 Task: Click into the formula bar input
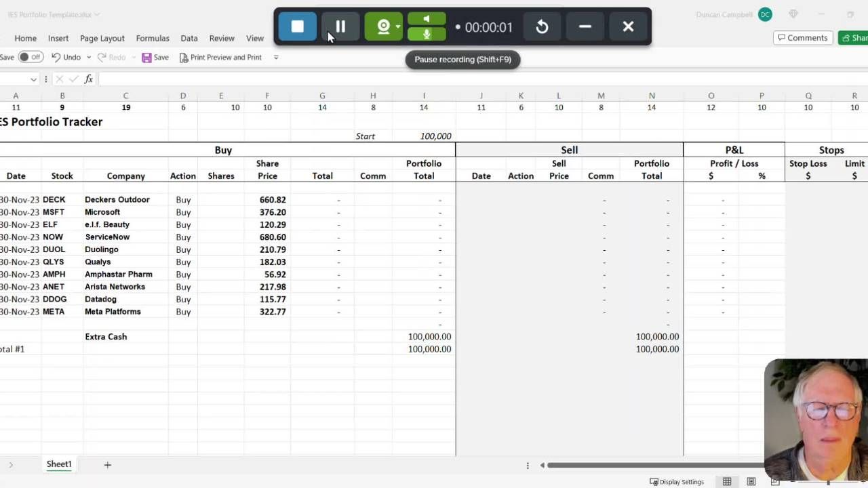click(x=483, y=79)
